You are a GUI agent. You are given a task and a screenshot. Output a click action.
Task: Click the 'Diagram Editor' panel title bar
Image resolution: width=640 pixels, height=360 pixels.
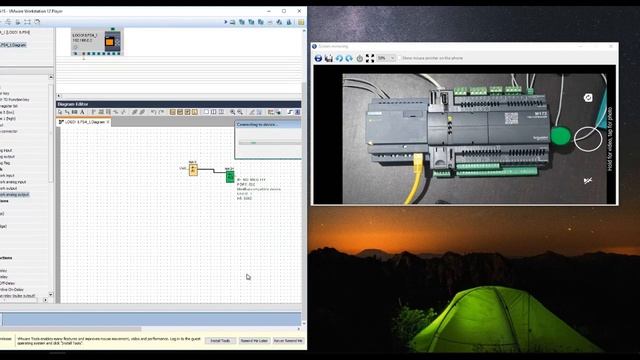[x=179, y=104]
